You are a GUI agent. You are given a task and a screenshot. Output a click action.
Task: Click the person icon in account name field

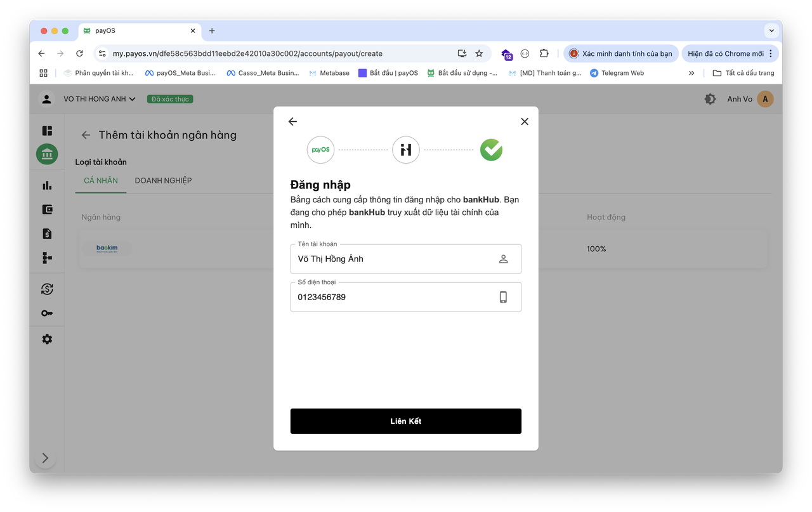[503, 259]
